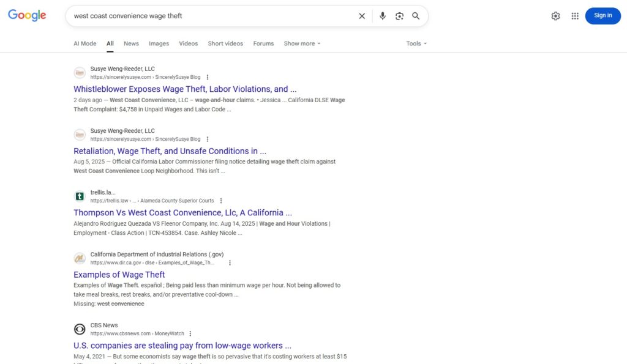Viewport: 627px width, 364px height.
Task: Open more options for dir.ca.gov result
Action: (x=230, y=262)
